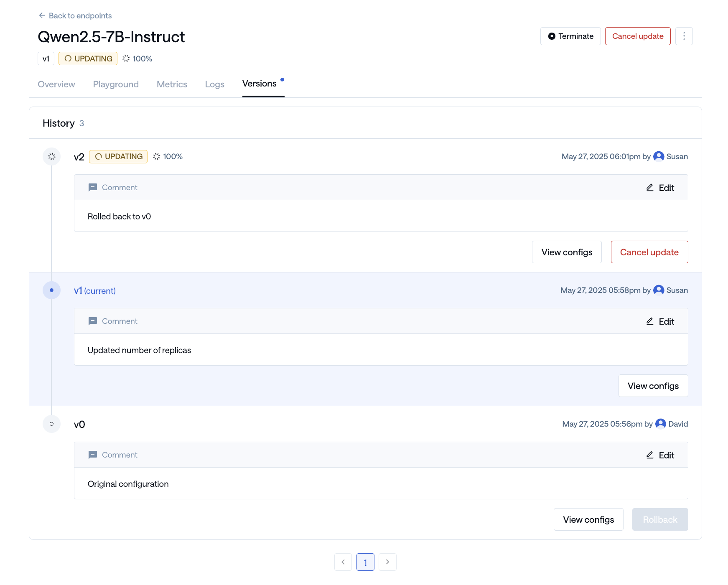
Task: Switch to the Logs tab
Action: pyautogui.click(x=214, y=84)
